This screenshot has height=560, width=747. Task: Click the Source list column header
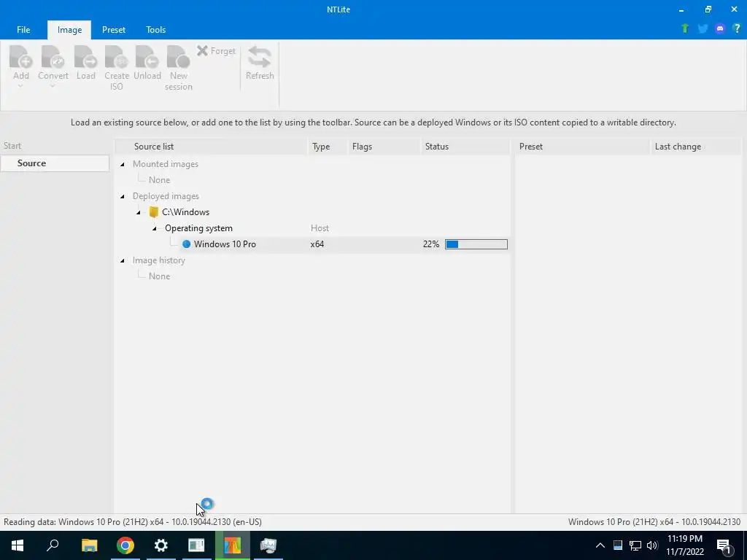pos(211,146)
